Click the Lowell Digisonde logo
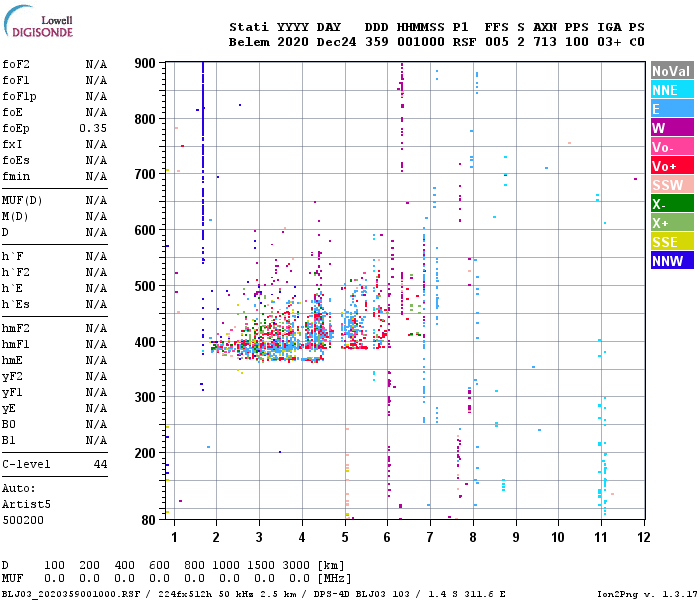Screen dimensions: 700x600 coord(38,22)
